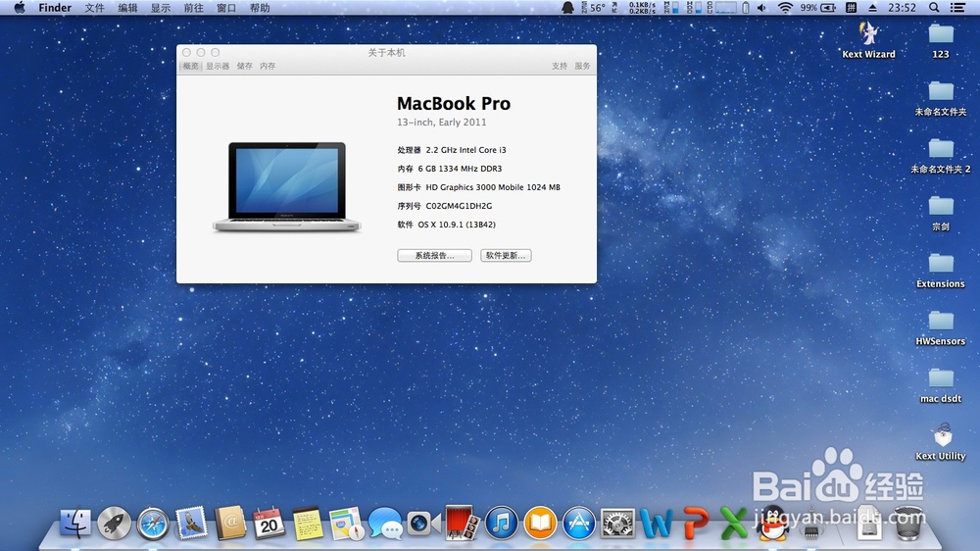Open yellow Notes icon in Dock
This screenshot has width=980, height=551.
(308, 523)
